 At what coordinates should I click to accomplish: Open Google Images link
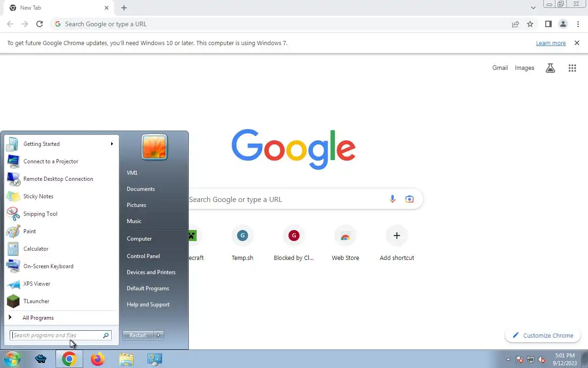click(524, 68)
